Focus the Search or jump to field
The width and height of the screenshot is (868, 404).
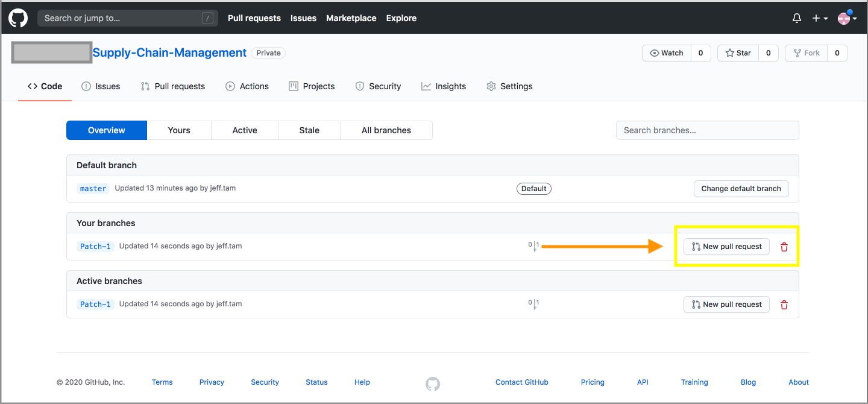click(127, 18)
